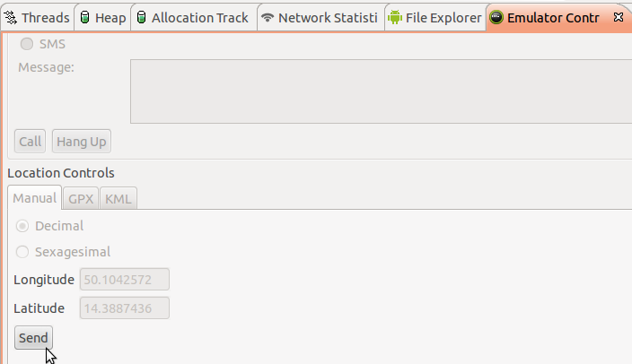This screenshot has height=364, width=632.
Task: Focus the Longitude input field
Action: (x=125, y=280)
